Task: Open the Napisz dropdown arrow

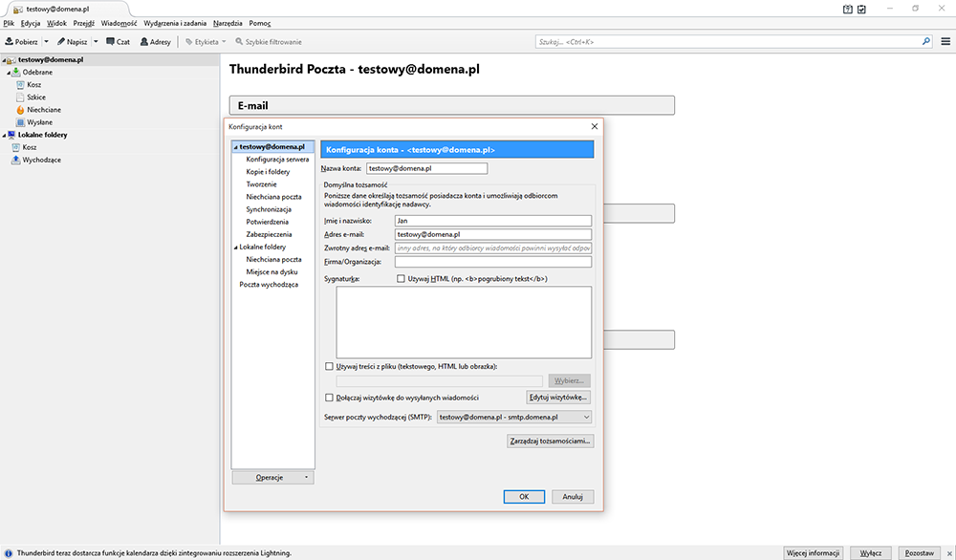Action: tap(96, 41)
